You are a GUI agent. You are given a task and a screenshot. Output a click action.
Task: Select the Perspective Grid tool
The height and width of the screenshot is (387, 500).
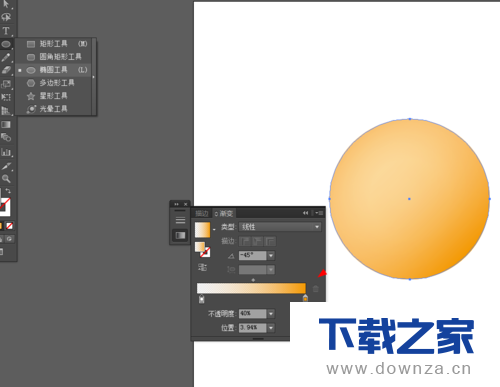click(x=6, y=110)
